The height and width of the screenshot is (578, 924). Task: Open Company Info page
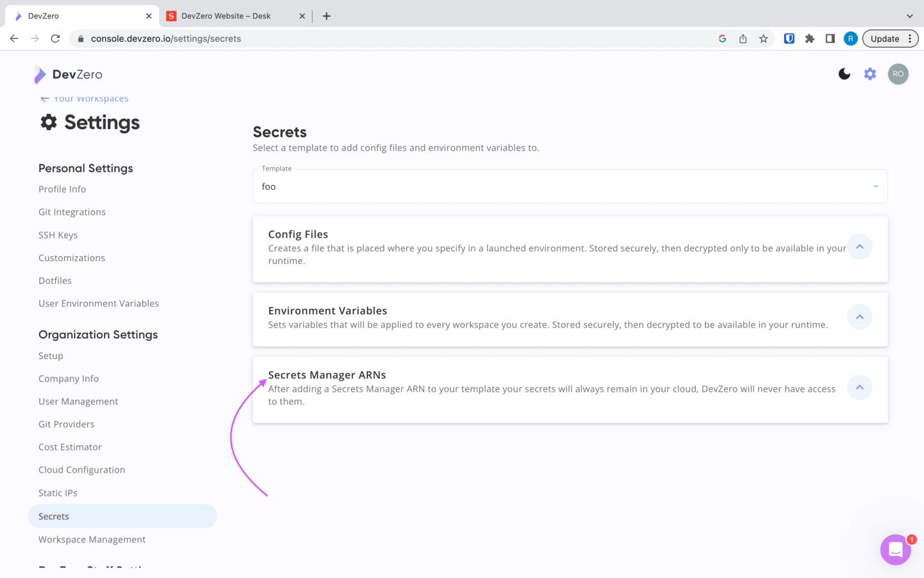point(69,378)
